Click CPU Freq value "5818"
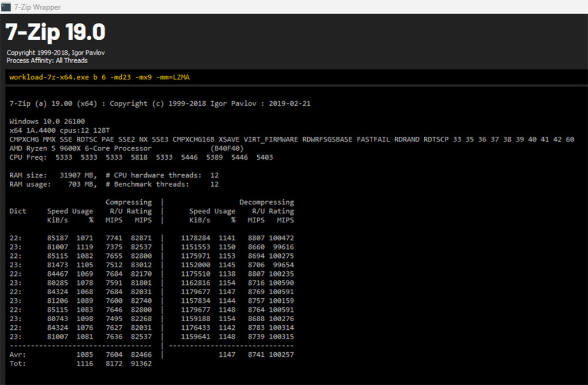 tap(139, 157)
